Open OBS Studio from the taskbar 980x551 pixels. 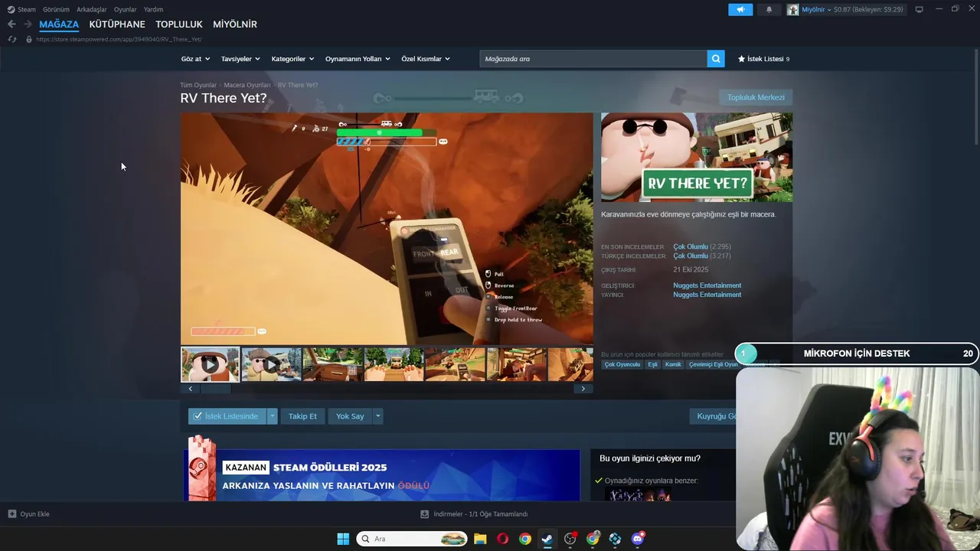570,539
